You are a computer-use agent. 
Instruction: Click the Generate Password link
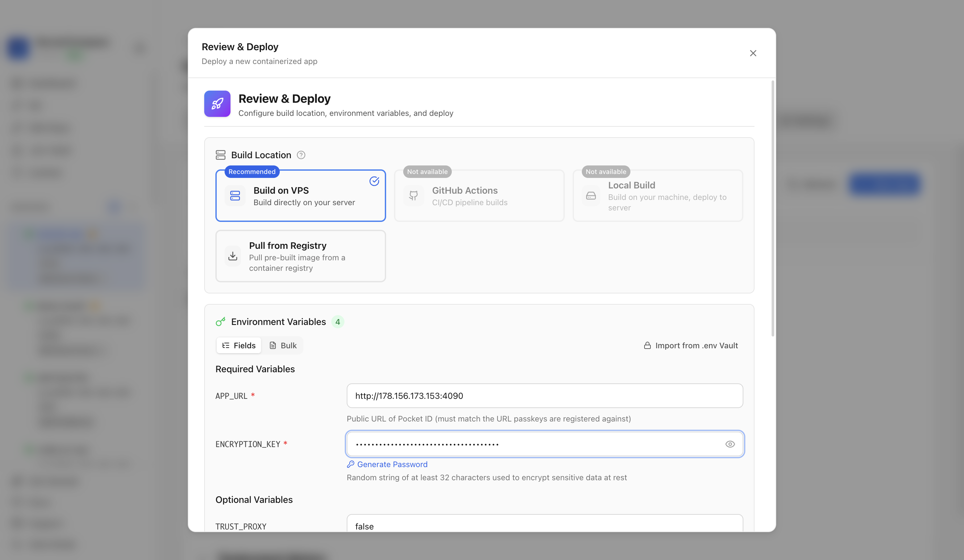pyautogui.click(x=387, y=464)
